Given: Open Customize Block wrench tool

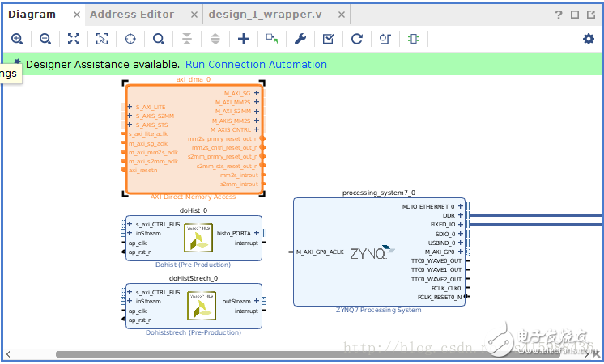Looking at the screenshot, I should tap(300, 39).
